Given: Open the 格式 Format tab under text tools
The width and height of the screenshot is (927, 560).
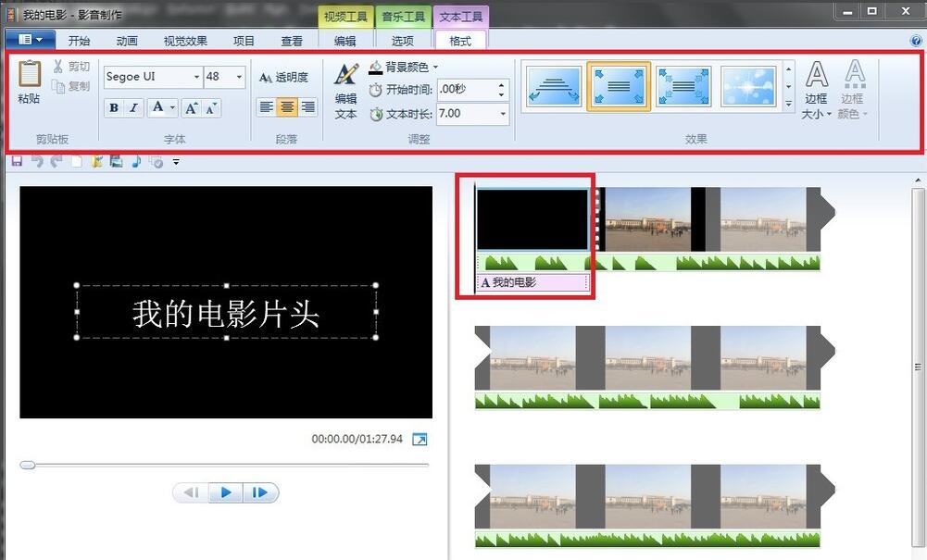Looking at the screenshot, I should [x=460, y=41].
